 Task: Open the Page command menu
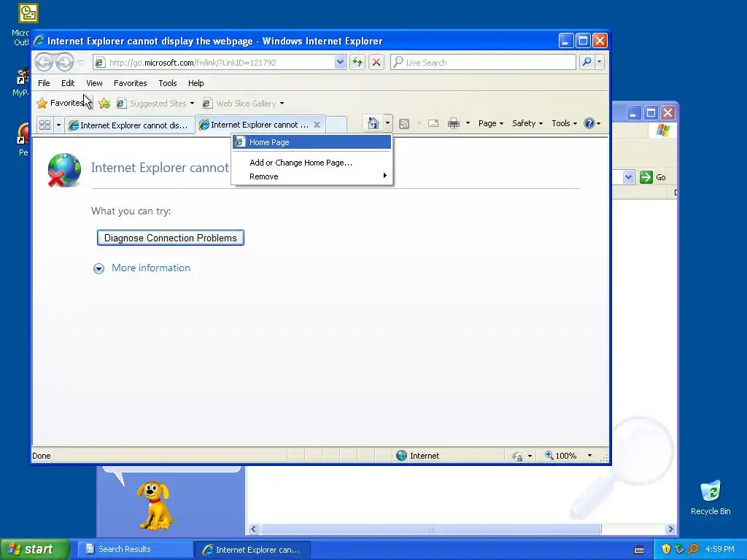(491, 123)
